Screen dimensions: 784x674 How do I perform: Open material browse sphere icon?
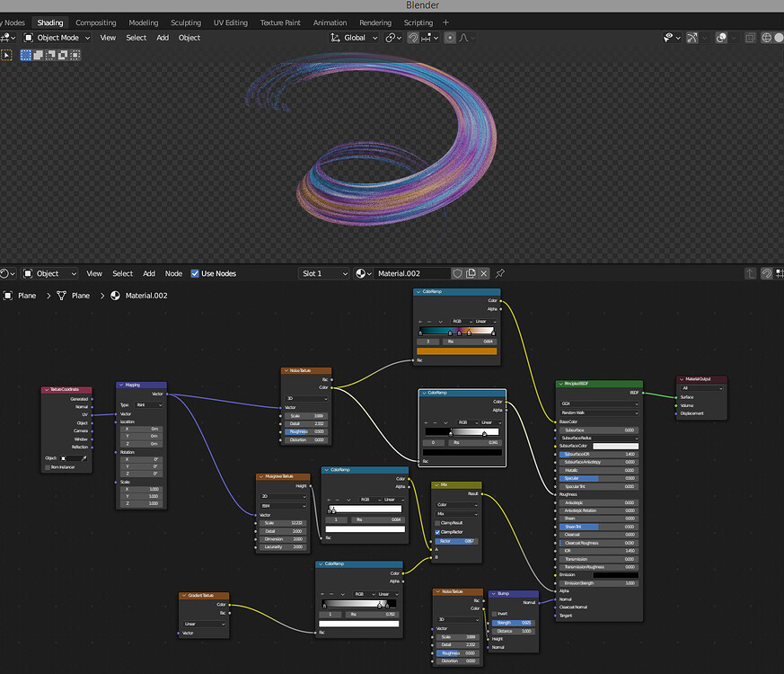point(363,273)
